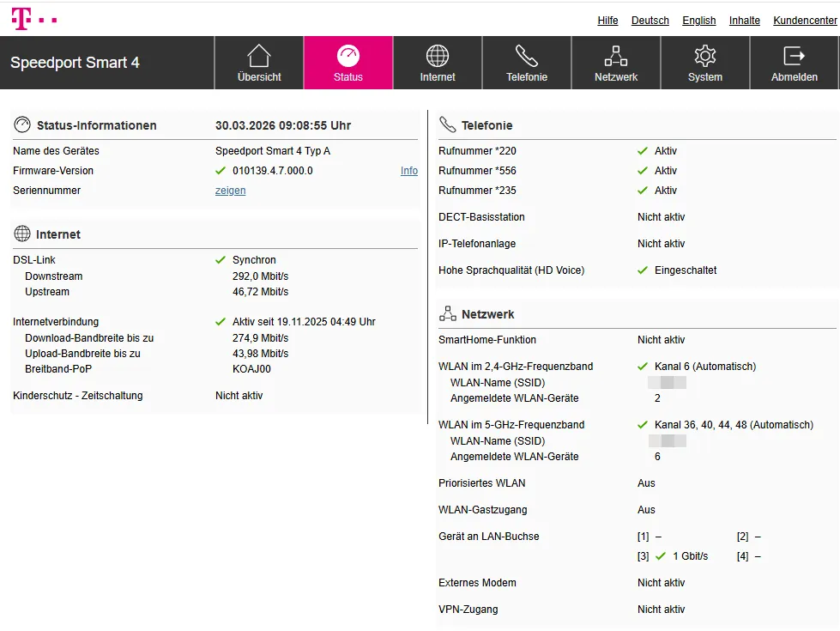Viewport: 840px width, 631px height.
Task: Click the Status-Informationen clock icon
Action: pos(21,124)
